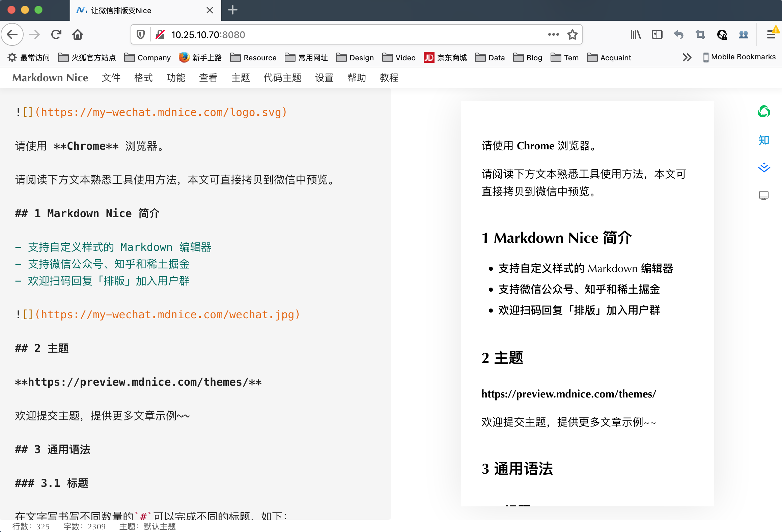This screenshot has width=782, height=532.
Task: Open the 查看 menu
Action: (x=208, y=78)
